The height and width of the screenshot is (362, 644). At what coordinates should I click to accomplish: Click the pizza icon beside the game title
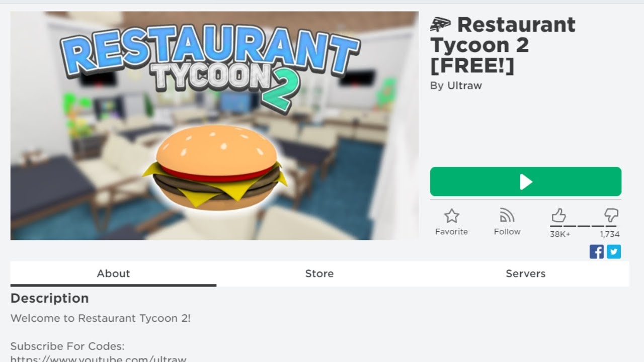(x=441, y=24)
